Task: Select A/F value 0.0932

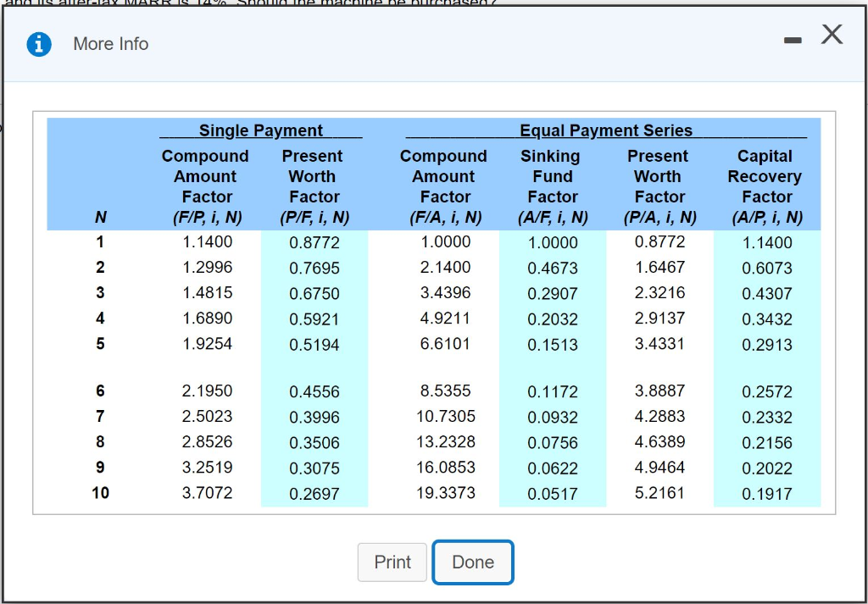Action: tap(553, 417)
